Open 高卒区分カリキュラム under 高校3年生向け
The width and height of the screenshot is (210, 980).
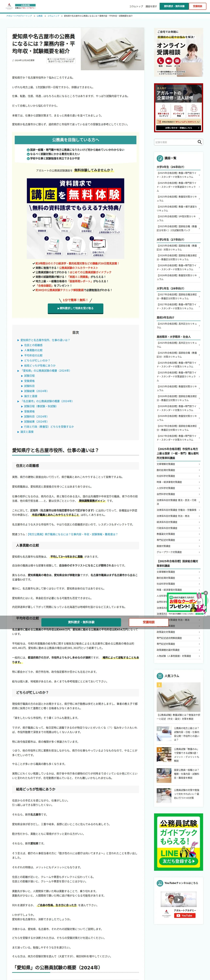coord(178,326)
